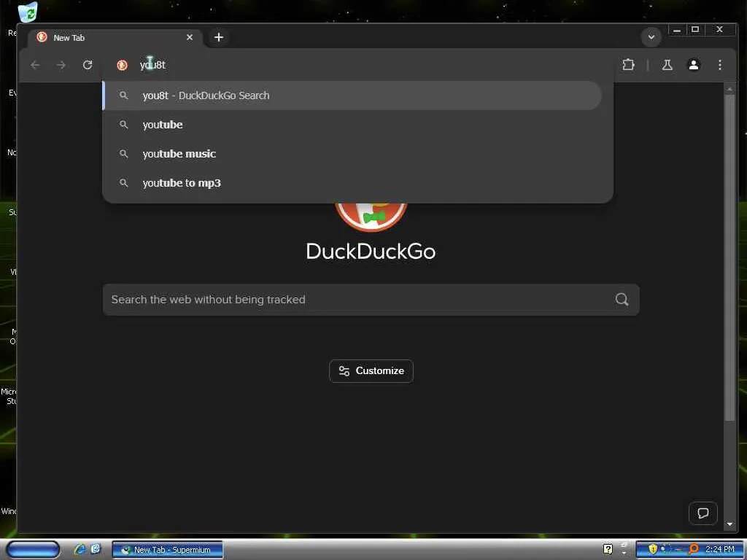Choose the 'youtube music' suggestion
747x560 pixels.
(x=352, y=154)
